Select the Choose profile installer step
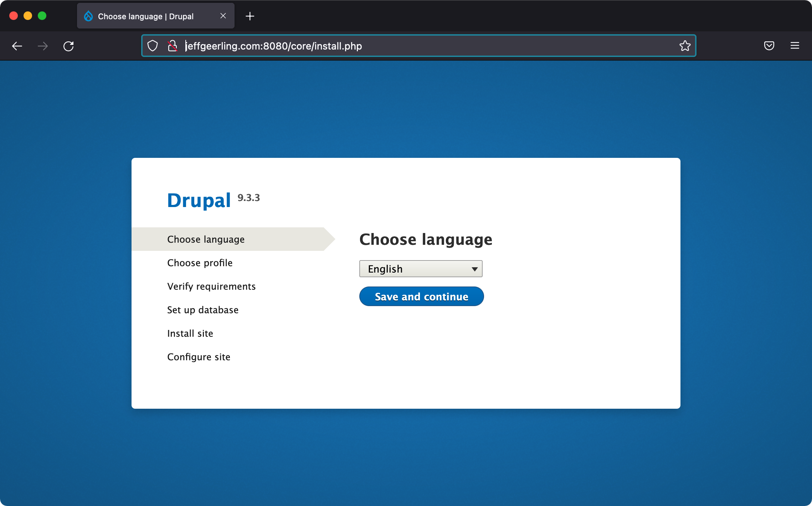Image resolution: width=812 pixels, height=506 pixels. point(200,263)
